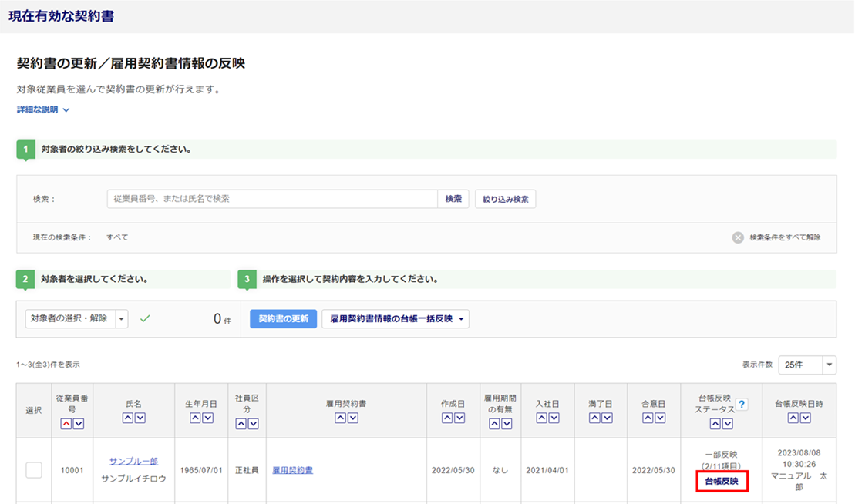Click the employee search input field
The width and height of the screenshot is (855, 504).
(271, 199)
